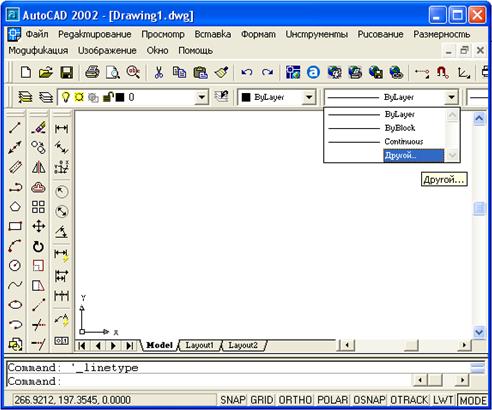Select the Circle draw tool

(x=15, y=266)
